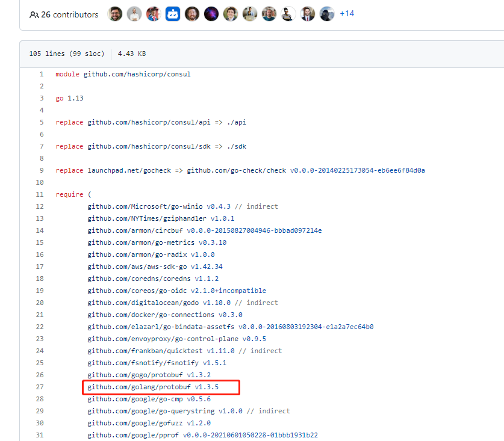The image size is (504, 441).
Task: Open the purple galaxy contributor avatar
Action: [x=211, y=14]
